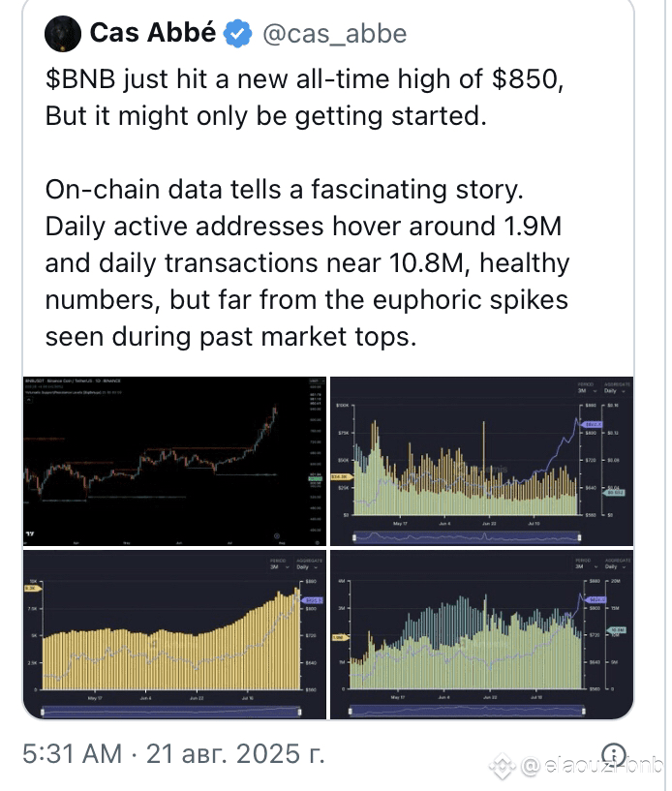Expand the Aggregate Daily dropdown in yellow bar chart
Viewport: 672px width, 791px height.
307,567
